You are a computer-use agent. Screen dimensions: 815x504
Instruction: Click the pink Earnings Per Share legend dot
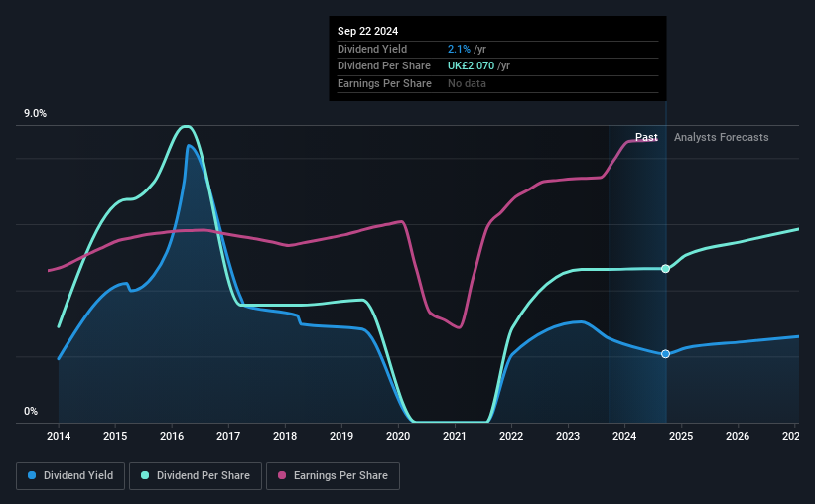click(x=282, y=475)
